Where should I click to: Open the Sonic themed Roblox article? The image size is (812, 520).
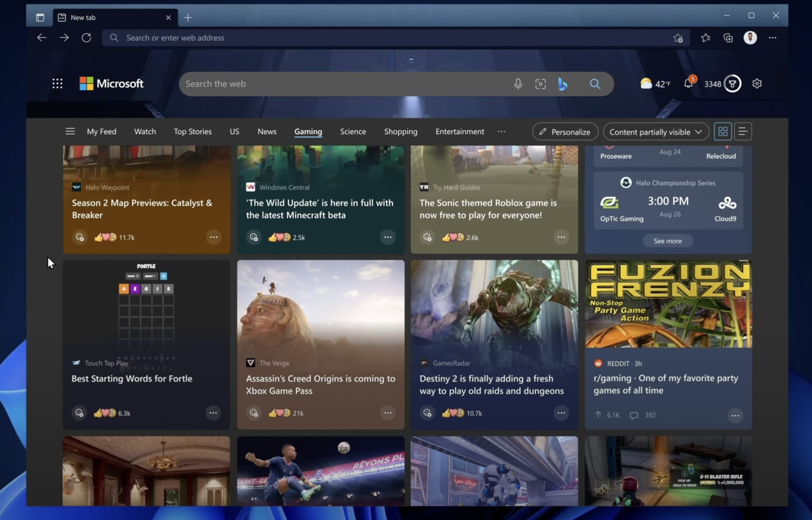[488, 209]
